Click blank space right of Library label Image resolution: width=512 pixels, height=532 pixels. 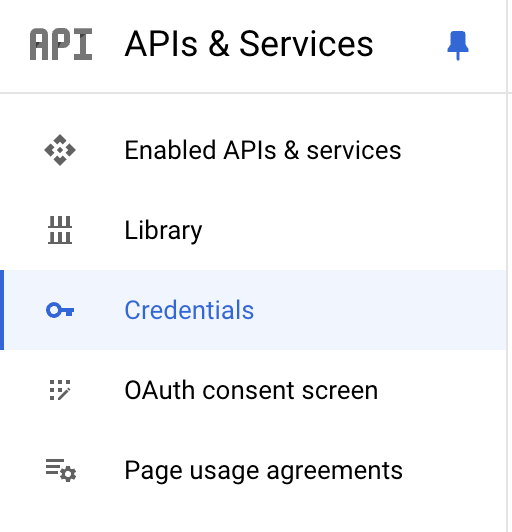(353, 230)
